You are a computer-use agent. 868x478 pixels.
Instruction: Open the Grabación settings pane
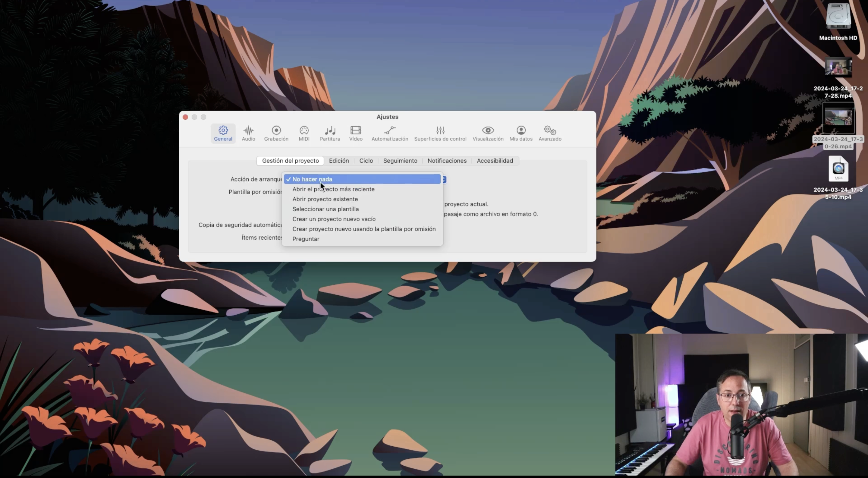coord(276,133)
